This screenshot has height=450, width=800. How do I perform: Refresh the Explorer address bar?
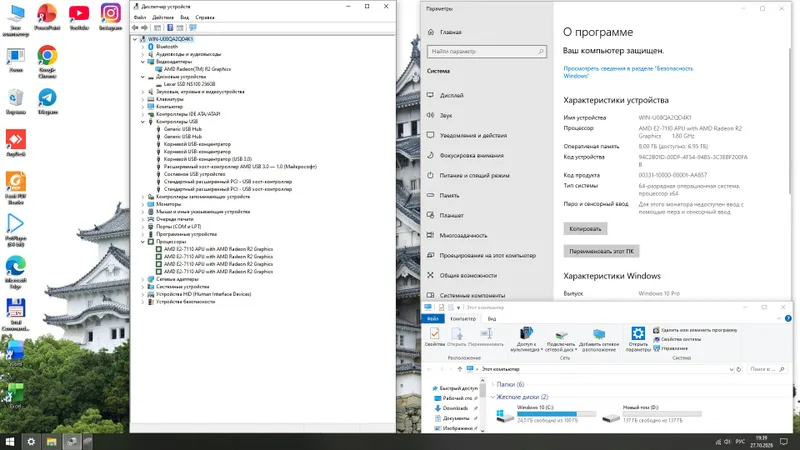[739, 369]
